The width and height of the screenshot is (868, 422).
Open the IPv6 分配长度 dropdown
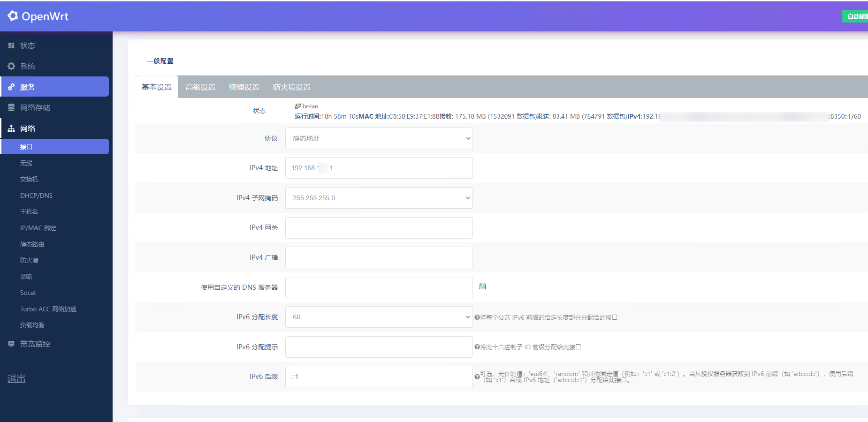(379, 317)
